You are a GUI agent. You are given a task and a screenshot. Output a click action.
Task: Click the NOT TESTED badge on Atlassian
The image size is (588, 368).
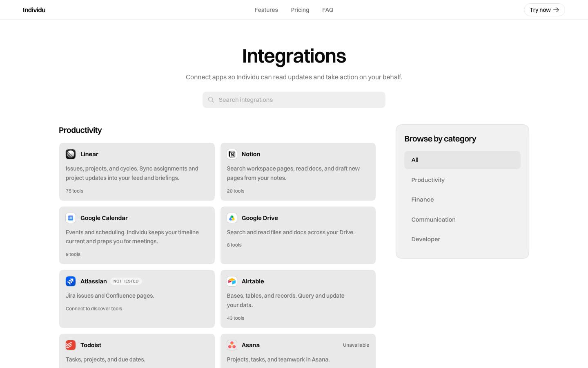(126, 281)
